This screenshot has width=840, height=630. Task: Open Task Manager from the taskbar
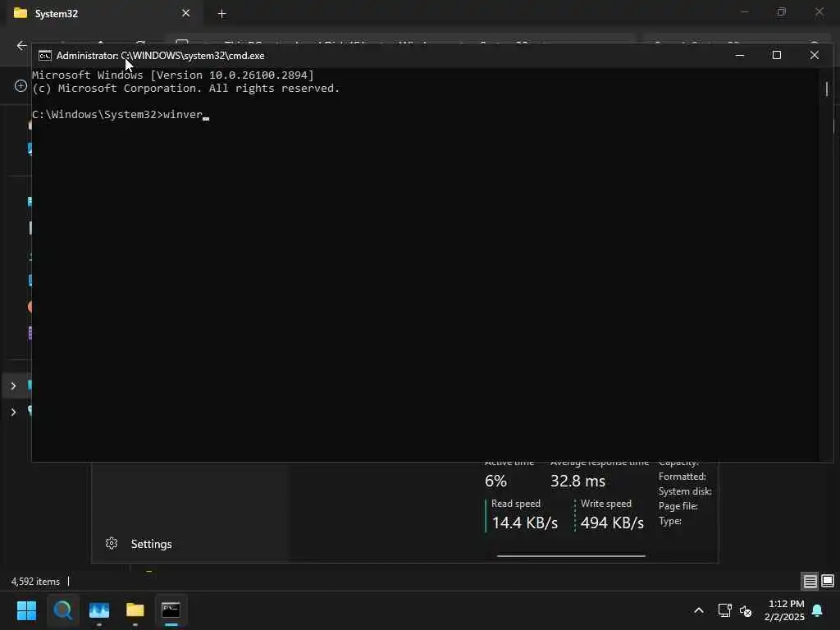[x=99, y=610]
